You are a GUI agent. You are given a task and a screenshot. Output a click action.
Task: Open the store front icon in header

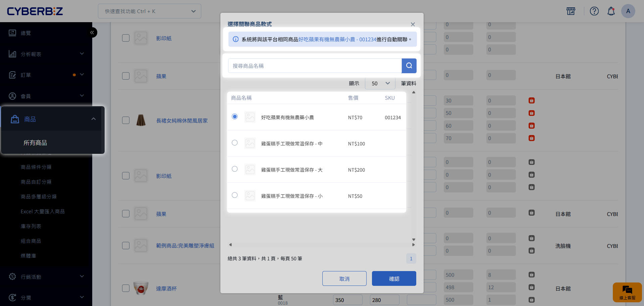(x=571, y=11)
